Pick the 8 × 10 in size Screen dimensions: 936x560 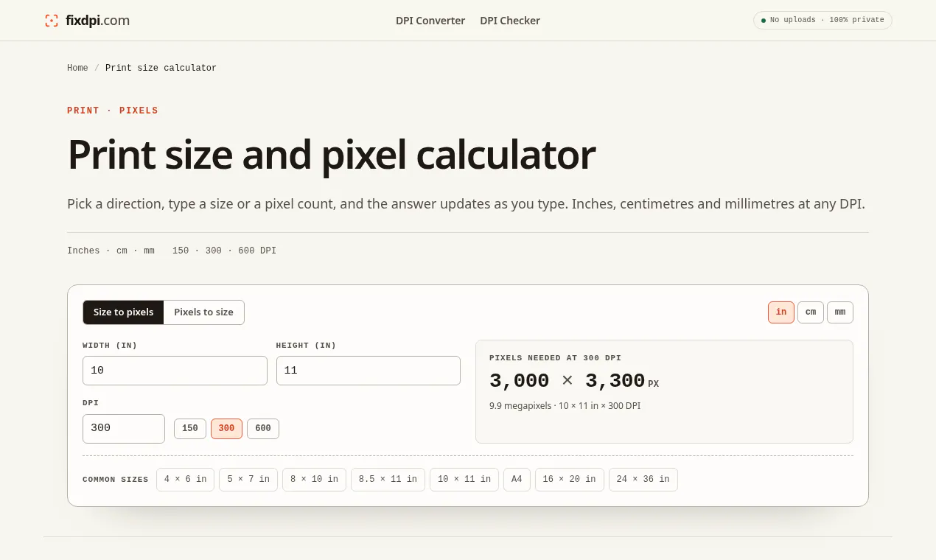tap(314, 480)
